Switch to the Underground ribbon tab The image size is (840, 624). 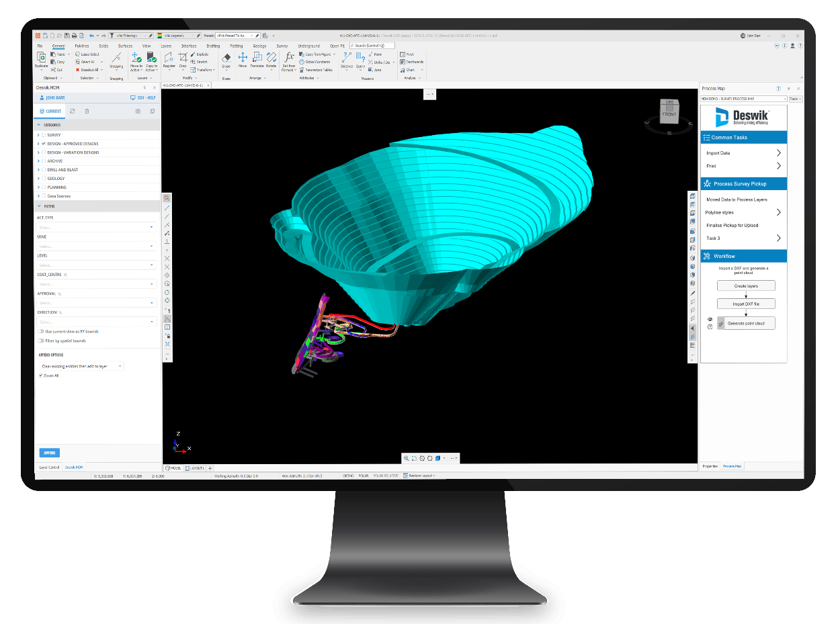tap(308, 46)
